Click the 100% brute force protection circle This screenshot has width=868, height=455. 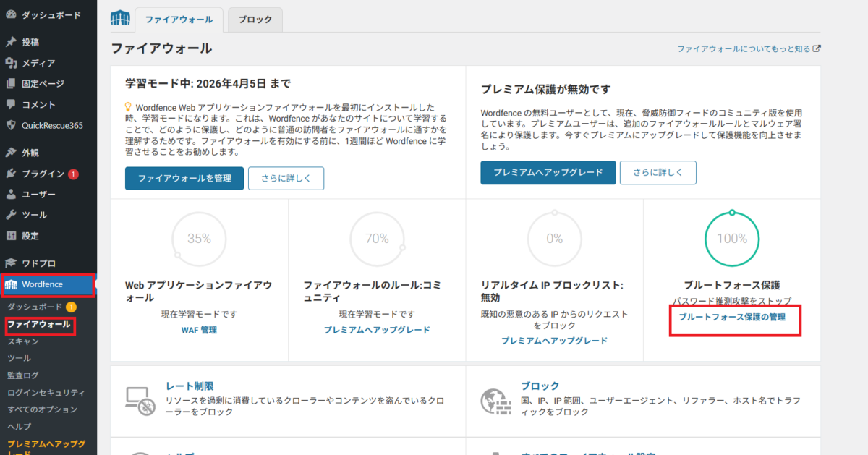[732, 239]
